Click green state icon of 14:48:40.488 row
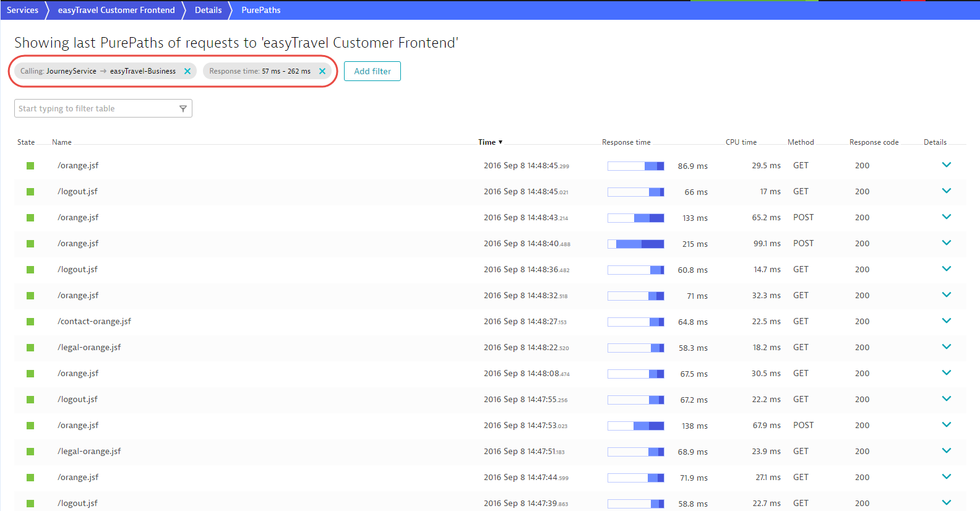 pos(30,244)
